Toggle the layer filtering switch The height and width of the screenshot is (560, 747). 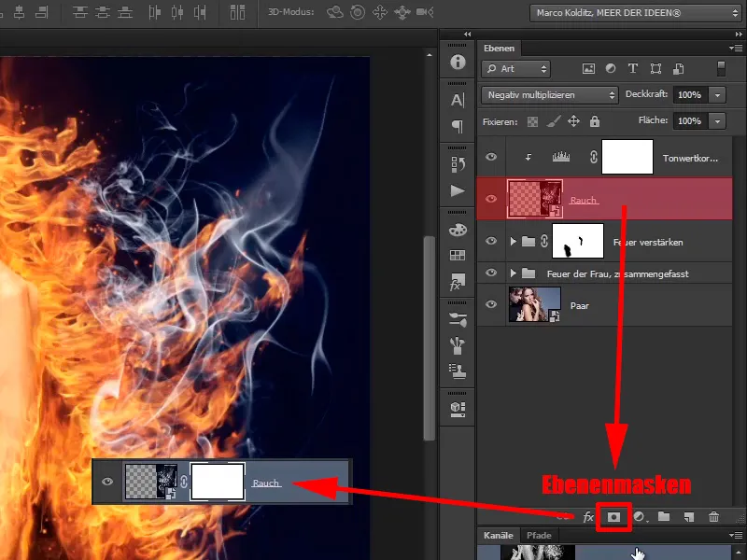[x=721, y=68]
